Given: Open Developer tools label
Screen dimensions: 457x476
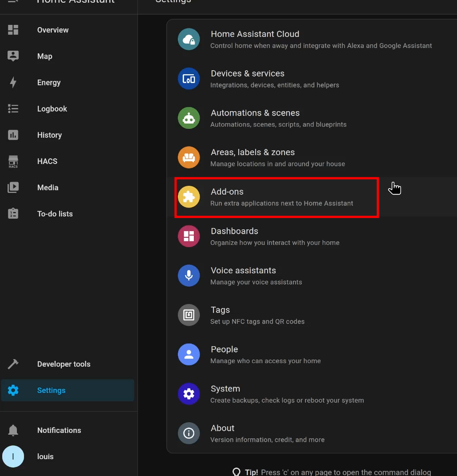Looking at the screenshot, I should 64,364.
